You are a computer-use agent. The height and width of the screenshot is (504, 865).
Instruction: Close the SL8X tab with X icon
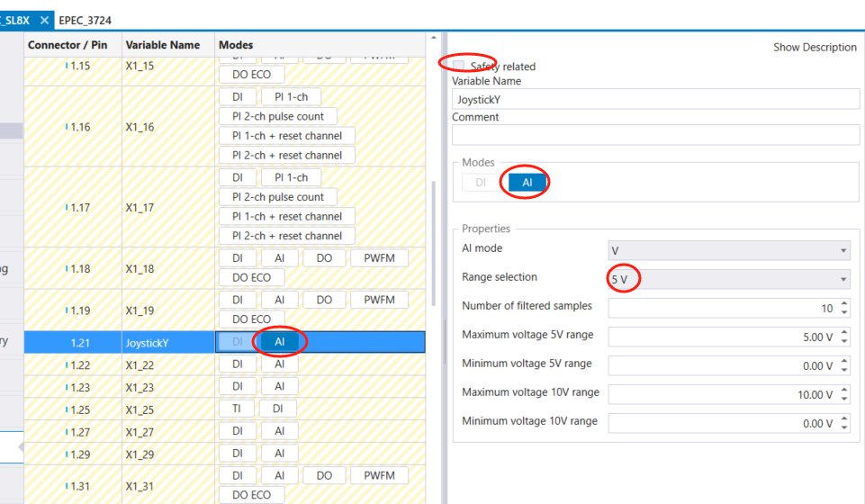tap(44, 19)
